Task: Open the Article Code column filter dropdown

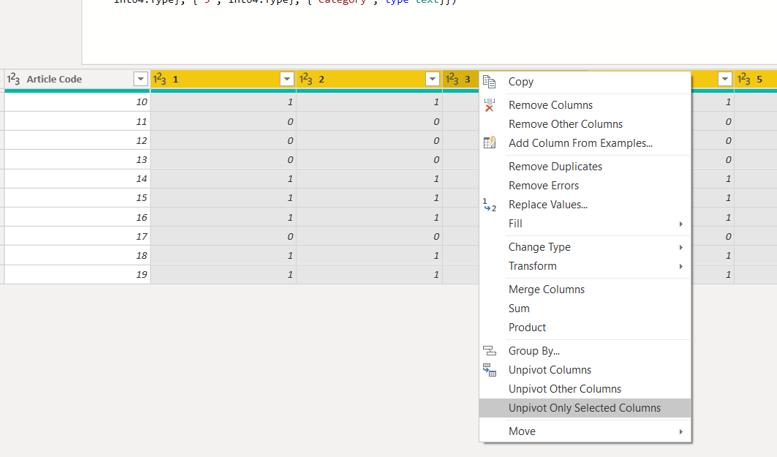Action: pos(140,79)
